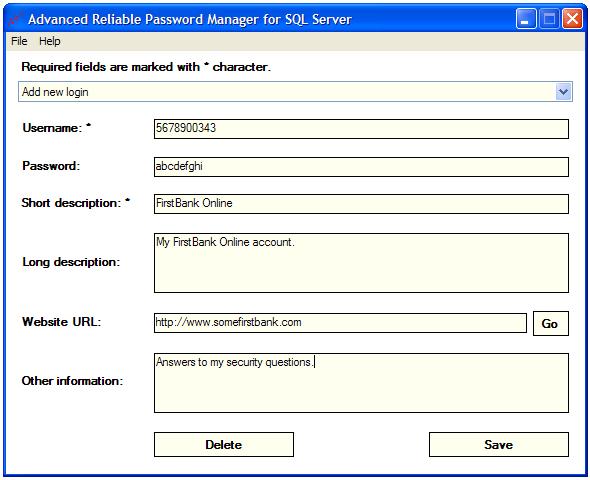Click the Delete button
Viewport: 590px width, 480px height.
point(224,444)
